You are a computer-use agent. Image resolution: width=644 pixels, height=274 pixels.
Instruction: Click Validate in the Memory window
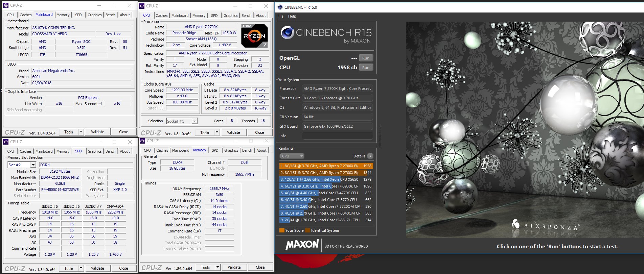click(x=234, y=267)
